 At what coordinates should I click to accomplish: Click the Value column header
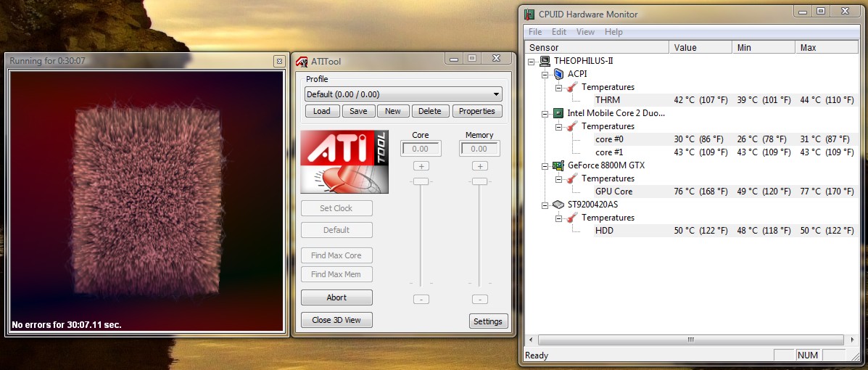click(700, 48)
